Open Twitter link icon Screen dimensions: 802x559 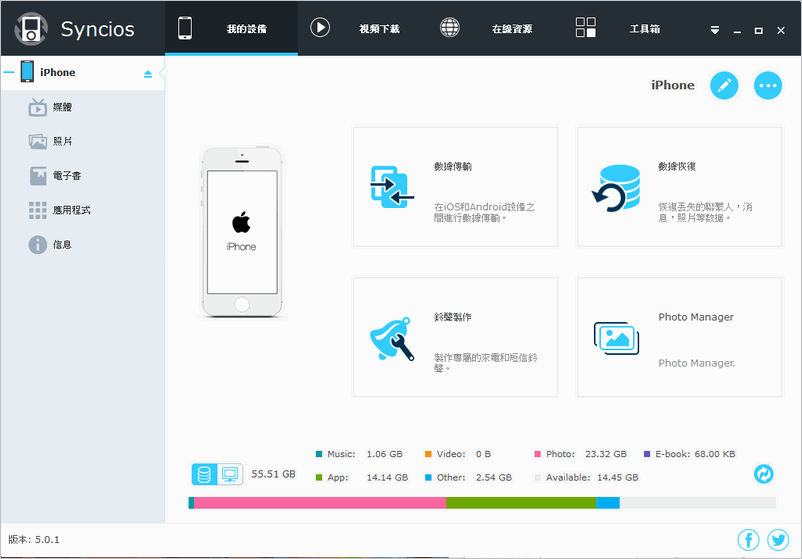click(x=778, y=540)
